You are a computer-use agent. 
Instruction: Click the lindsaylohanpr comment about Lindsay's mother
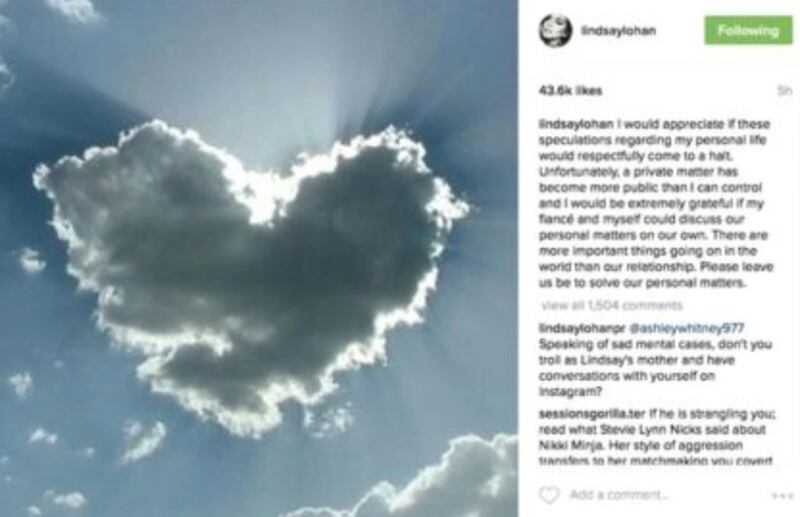(656, 360)
